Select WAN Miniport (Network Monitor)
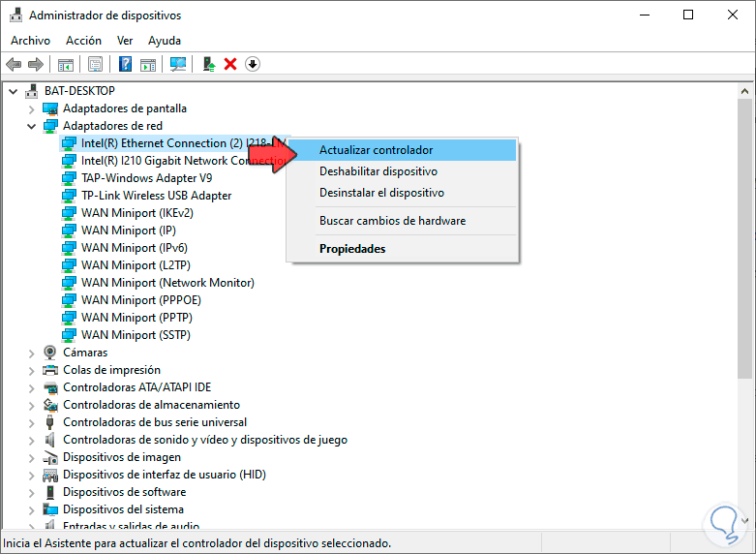756x554 pixels. pos(167,282)
